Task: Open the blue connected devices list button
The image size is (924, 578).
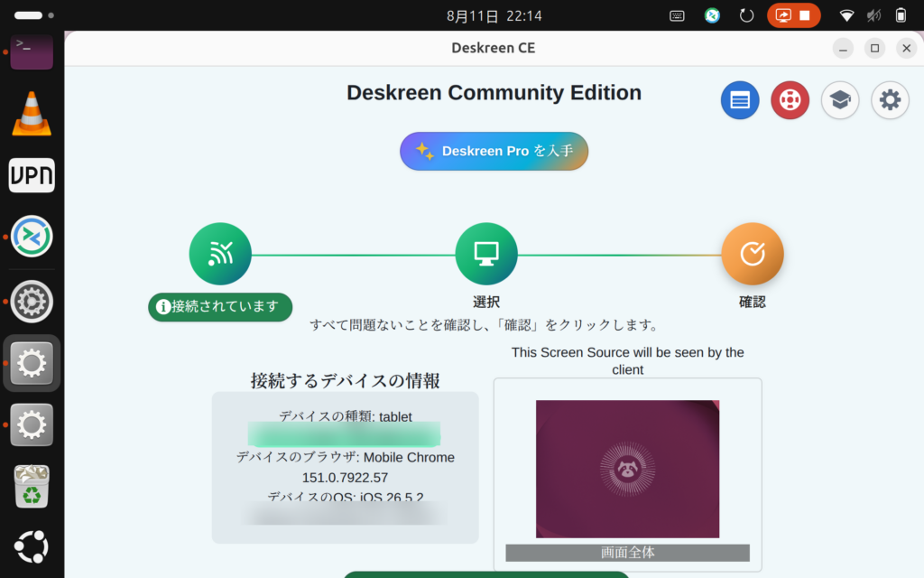Action: [740, 100]
